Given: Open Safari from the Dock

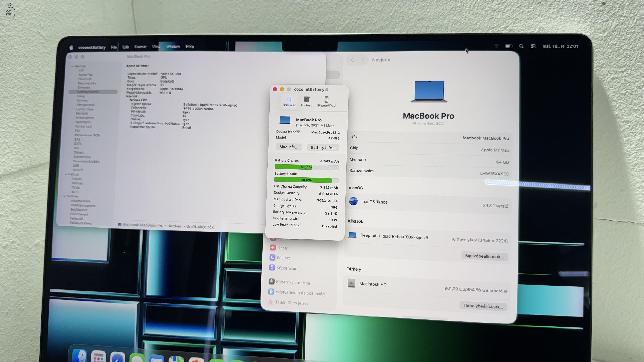Looking at the screenshot, I should 118,357.
